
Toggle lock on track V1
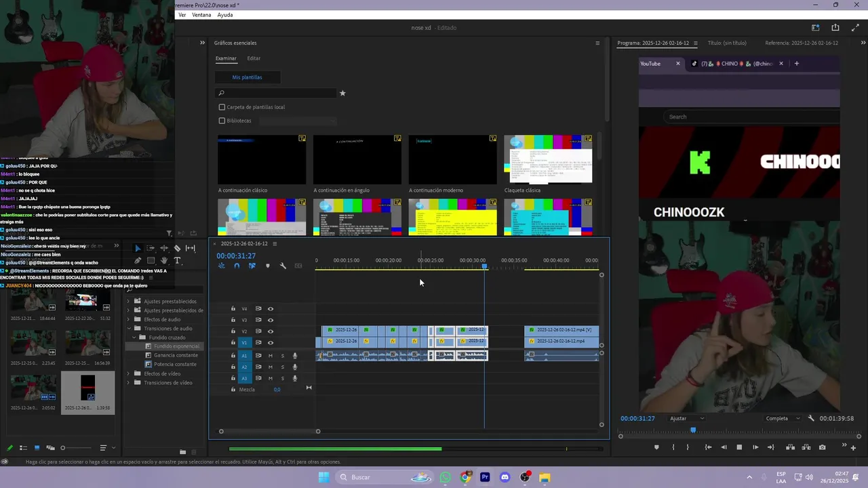pyautogui.click(x=233, y=343)
